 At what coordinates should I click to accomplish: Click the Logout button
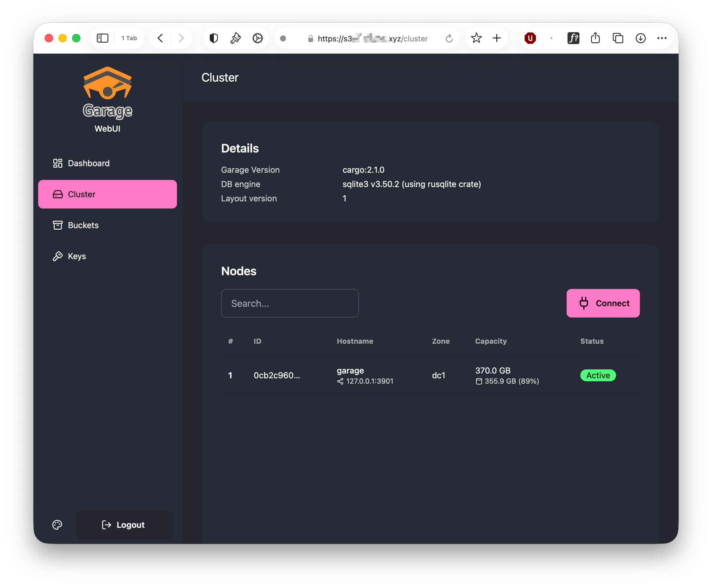coord(124,525)
